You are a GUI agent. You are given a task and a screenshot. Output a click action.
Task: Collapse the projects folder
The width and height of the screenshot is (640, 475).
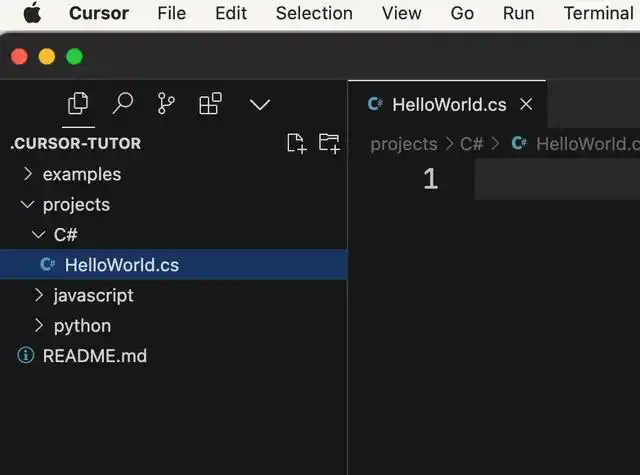click(76, 204)
